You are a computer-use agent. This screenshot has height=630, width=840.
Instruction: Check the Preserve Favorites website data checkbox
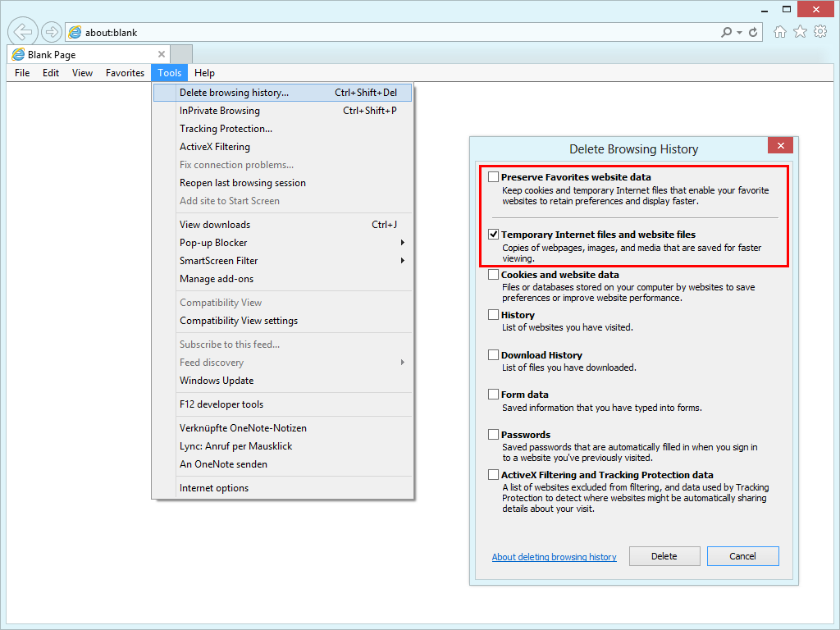pyautogui.click(x=493, y=176)
